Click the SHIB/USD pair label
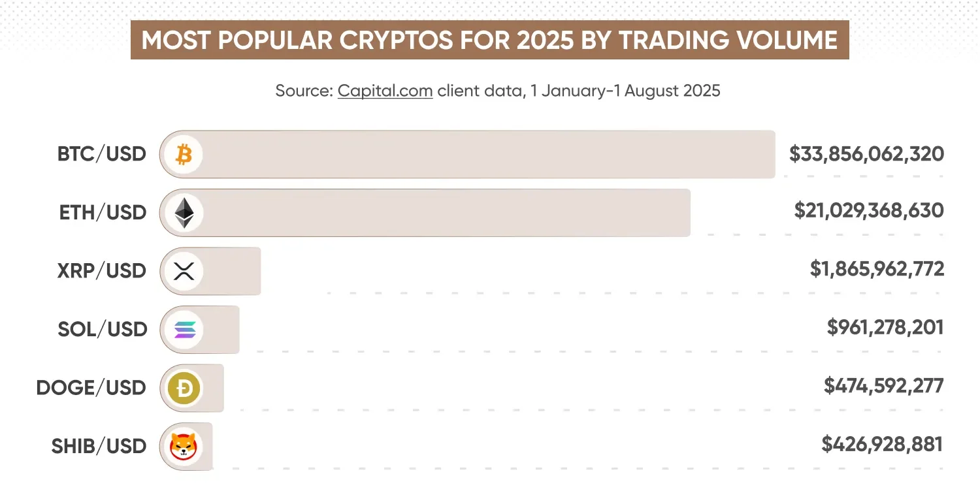The height and width of the screenshot is (491, 980). (x=99, y=447)
